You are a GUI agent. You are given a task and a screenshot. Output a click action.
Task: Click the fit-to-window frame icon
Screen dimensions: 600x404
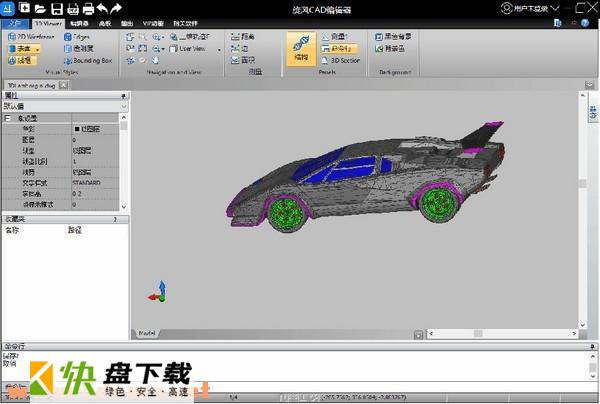[x=143, y=49]
